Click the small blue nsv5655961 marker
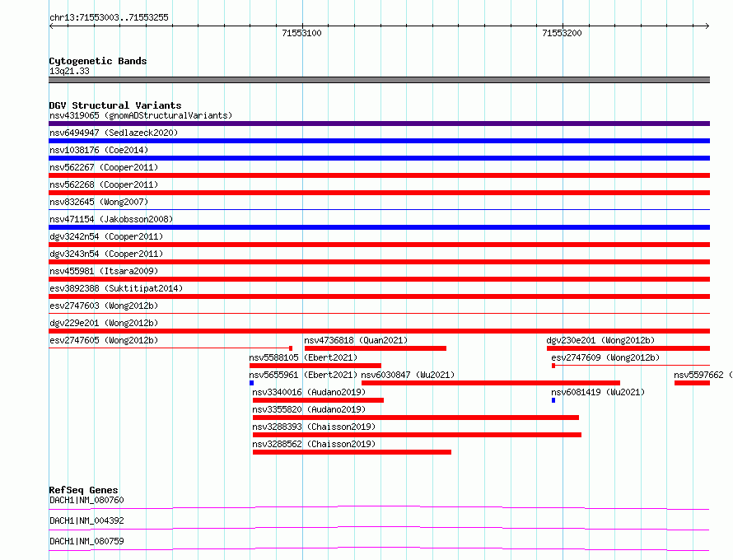The width and height of the screenshot is (733, 560). coord(251,383)
